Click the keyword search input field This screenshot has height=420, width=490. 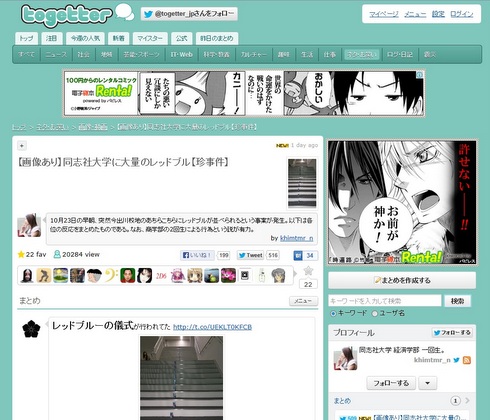pos(385,301)
